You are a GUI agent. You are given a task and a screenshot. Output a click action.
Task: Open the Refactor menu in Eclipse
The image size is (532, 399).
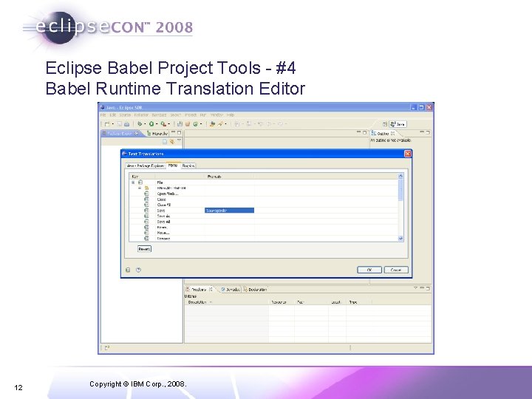pos(141,115)
